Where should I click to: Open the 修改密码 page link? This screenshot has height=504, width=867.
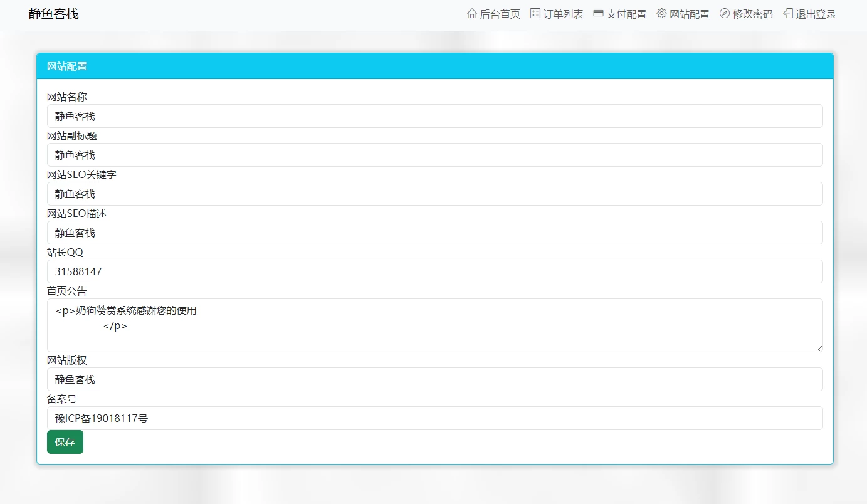pos(752,14)
